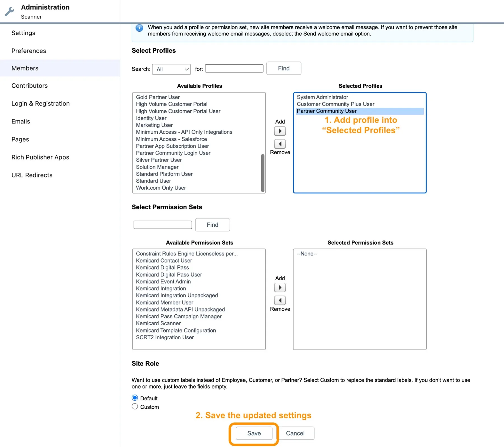This screenshot has height=447, width=504.
Task: Click the blue info icon in the notice
Action: point(139,28)
